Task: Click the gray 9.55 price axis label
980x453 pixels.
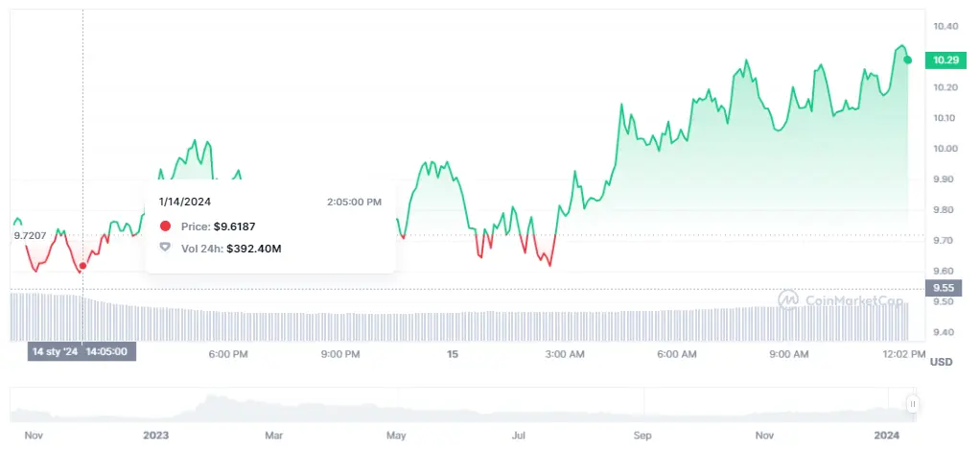Action: point(945,287)
